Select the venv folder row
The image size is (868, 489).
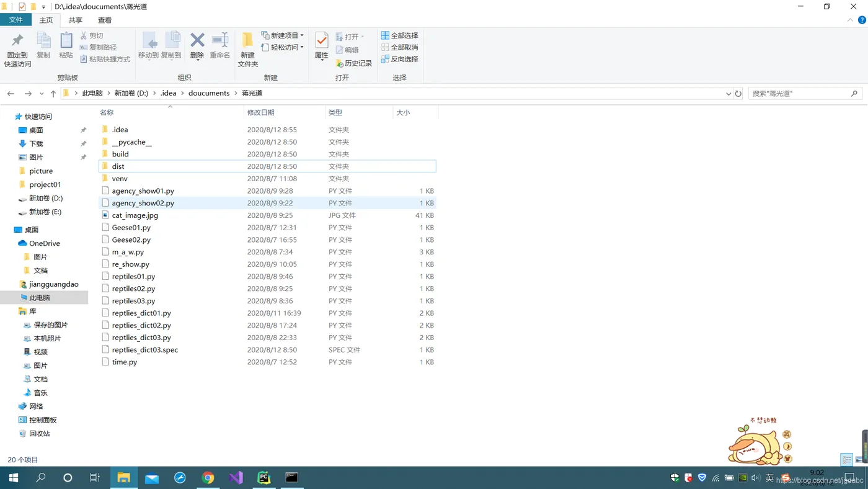point(267,179)
